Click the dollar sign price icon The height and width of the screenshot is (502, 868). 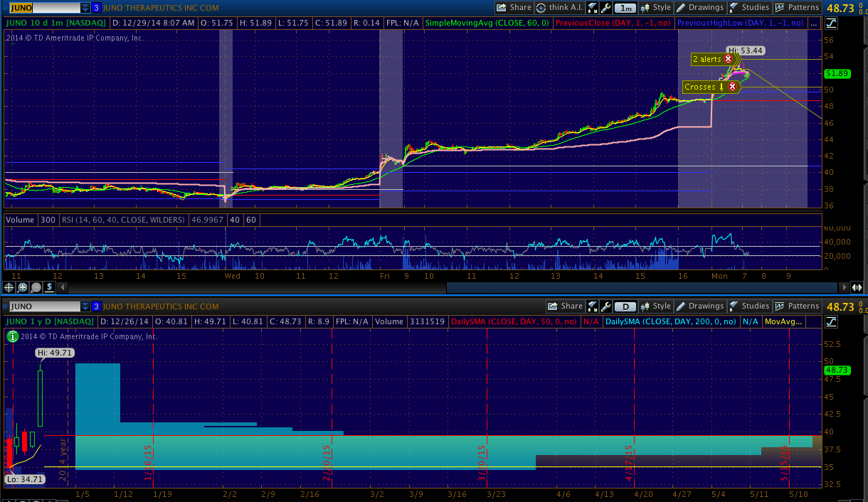(50, 287)
